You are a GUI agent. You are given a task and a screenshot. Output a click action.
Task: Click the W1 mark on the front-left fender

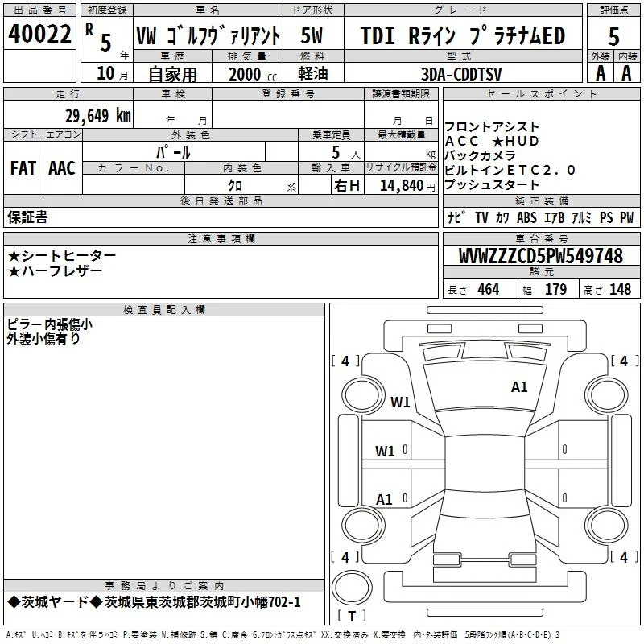400,402
